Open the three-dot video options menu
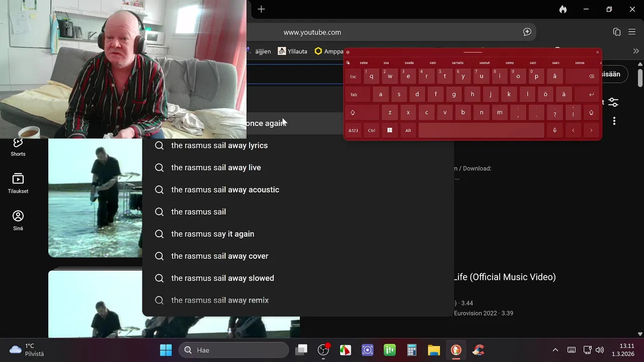 tap(614, 121)
